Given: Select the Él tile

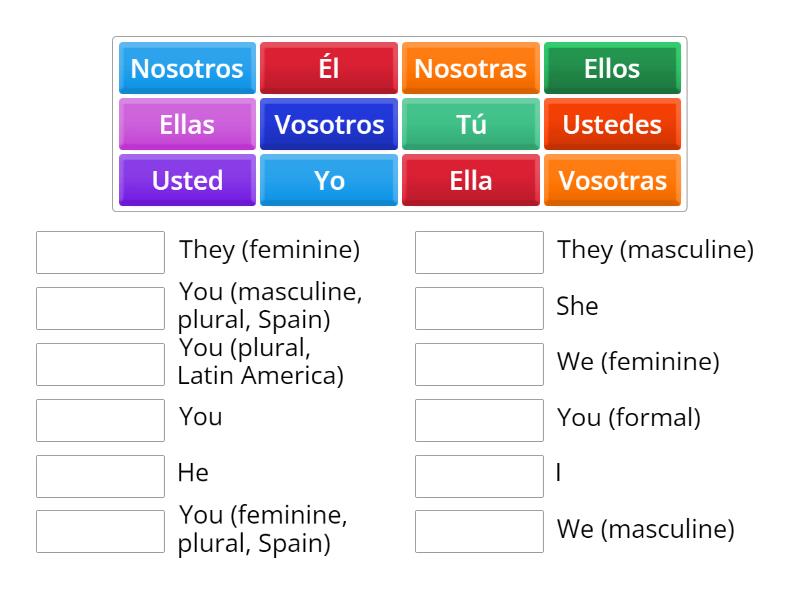Looking at the screenshot, I should [328, 68].
